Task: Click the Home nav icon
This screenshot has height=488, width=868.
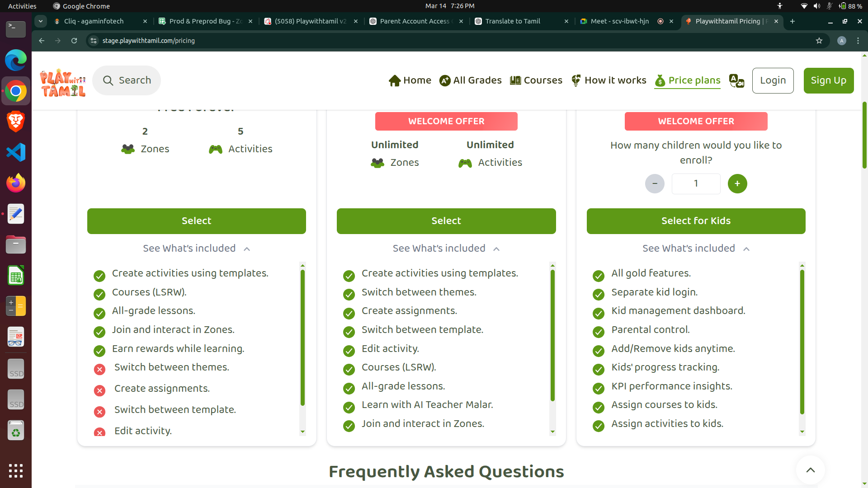Action: [x=394, y=80]
